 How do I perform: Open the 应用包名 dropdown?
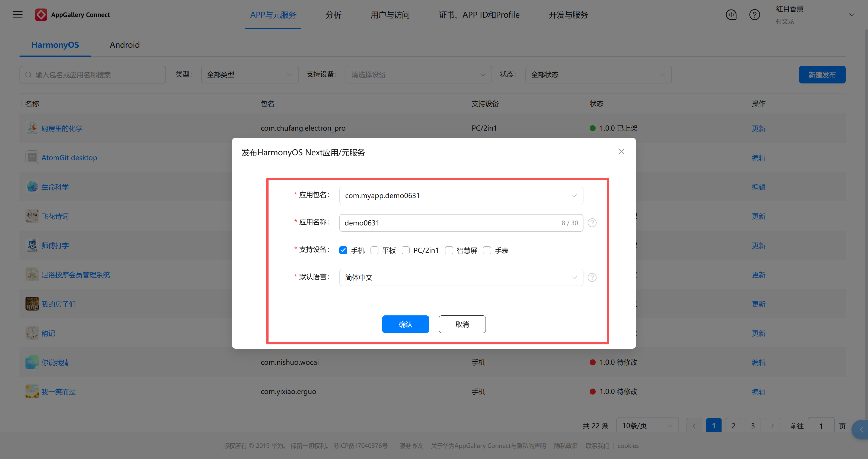(461, 196)
